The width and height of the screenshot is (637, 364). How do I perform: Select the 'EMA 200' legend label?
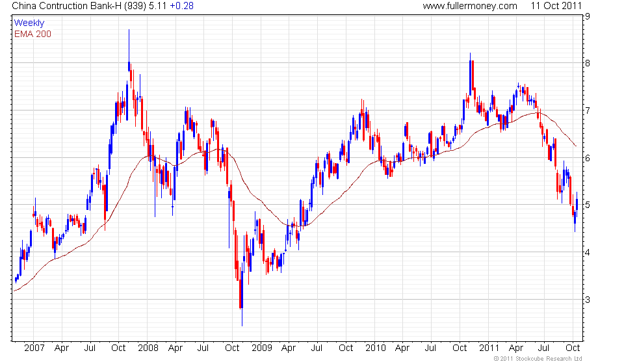coord(32,34)
